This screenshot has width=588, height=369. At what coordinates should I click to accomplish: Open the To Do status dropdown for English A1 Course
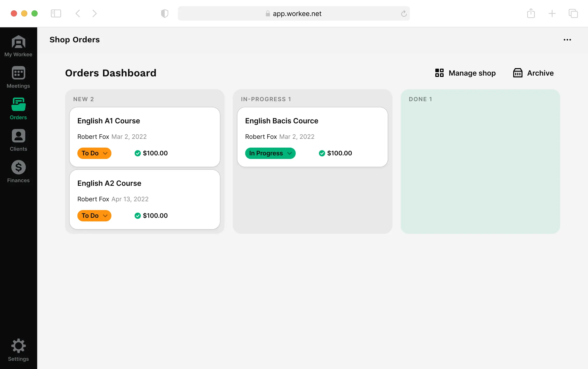pyautogui.click(x=94, y=153)
